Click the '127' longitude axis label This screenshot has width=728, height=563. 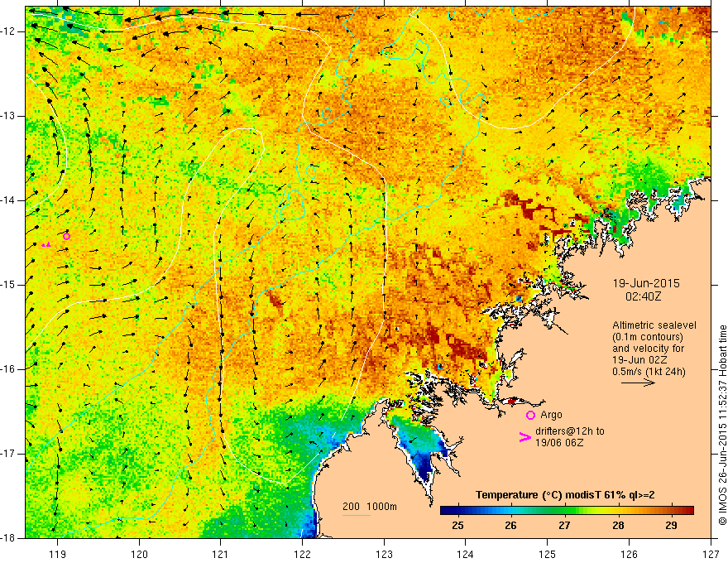coord(711,554)
